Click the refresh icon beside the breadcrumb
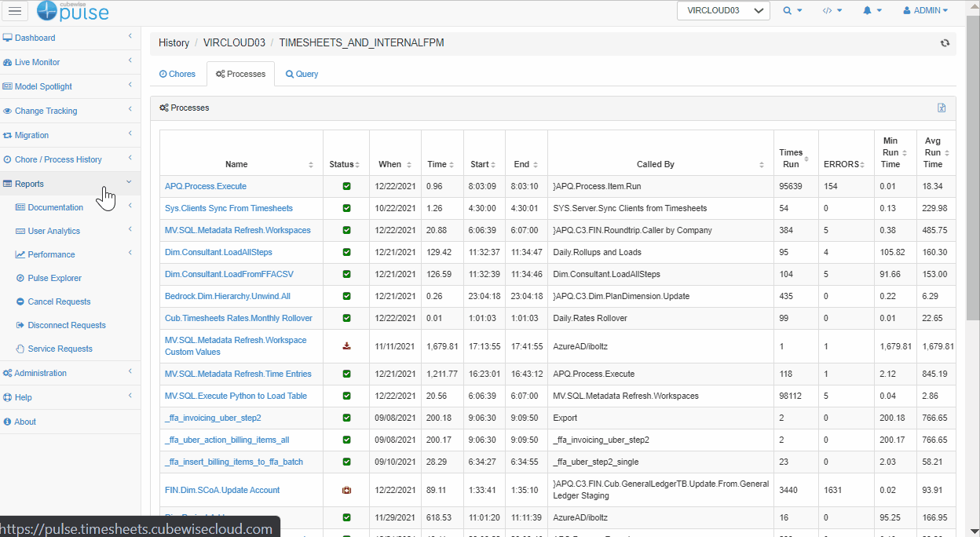 click(945, 43)
